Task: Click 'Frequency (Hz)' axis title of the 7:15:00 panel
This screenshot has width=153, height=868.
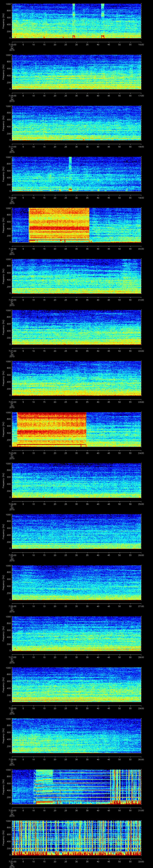Action: tap(3, 21)
